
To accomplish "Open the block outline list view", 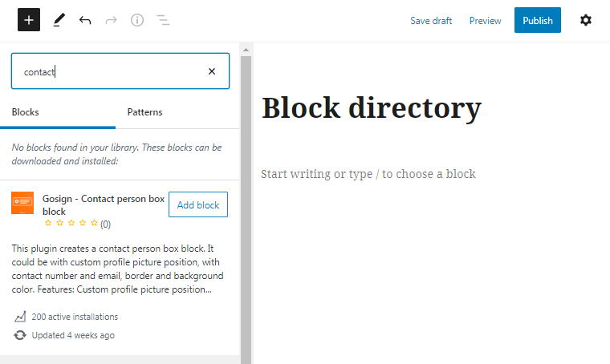I will coord(163,20).
